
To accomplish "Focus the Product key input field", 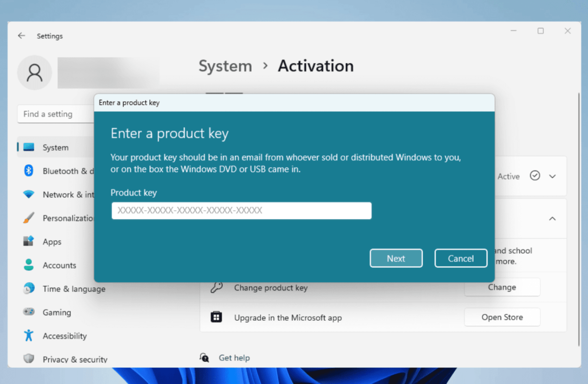I will (x=242, y=210).
